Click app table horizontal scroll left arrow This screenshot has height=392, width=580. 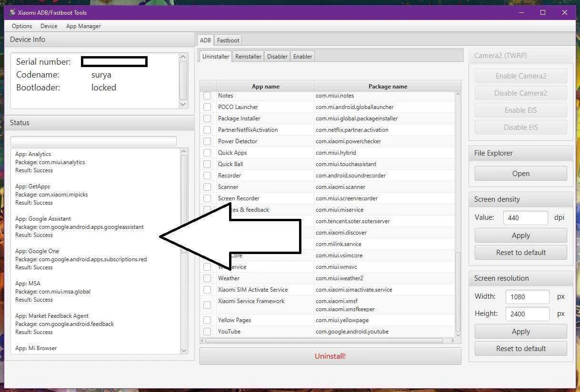(203, 341)
